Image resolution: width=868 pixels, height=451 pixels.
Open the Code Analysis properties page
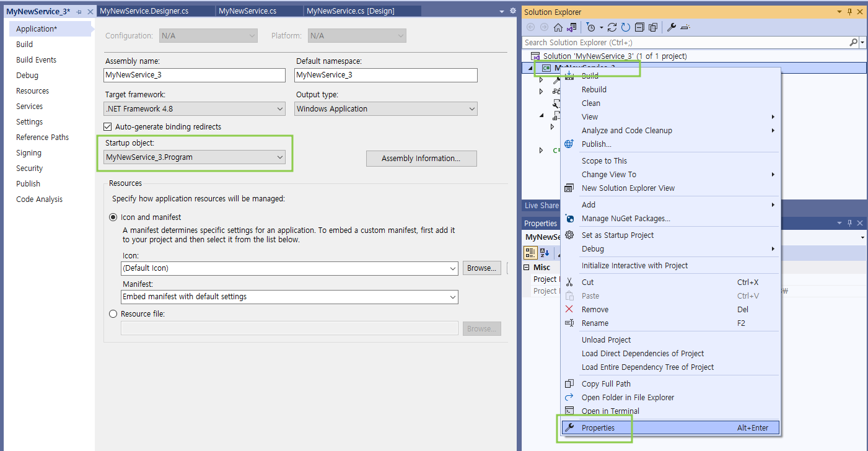pos(40,199)
